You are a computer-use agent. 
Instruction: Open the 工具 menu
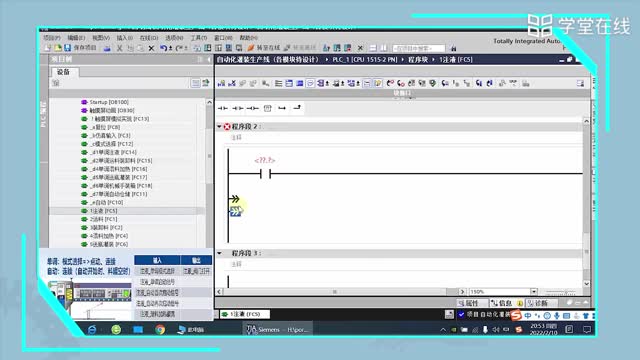tap(198, 38)
